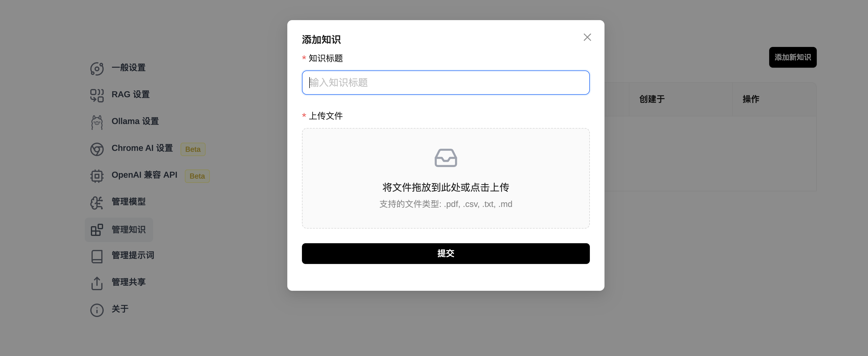The image size is (868, 356).
Task: Click the 添加新知识 button
Action: pos(793,57)
